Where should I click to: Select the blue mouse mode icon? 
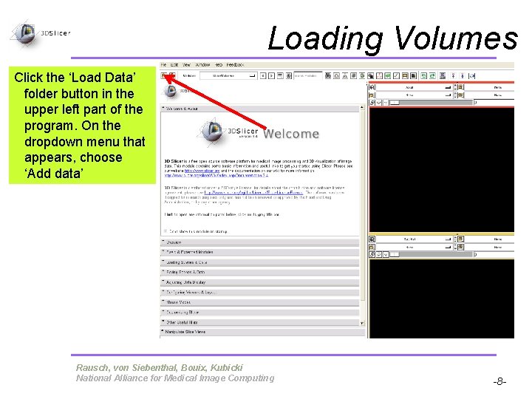[x=463, y=75]
